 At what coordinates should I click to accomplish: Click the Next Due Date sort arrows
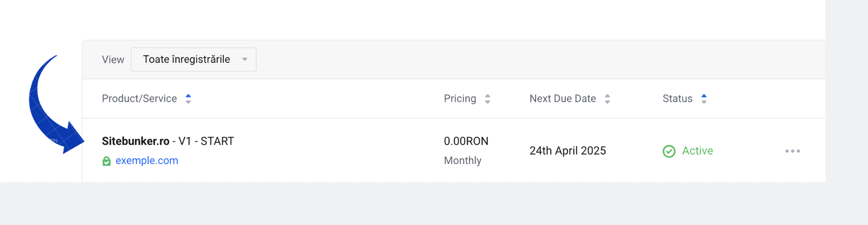coord(608,99)
